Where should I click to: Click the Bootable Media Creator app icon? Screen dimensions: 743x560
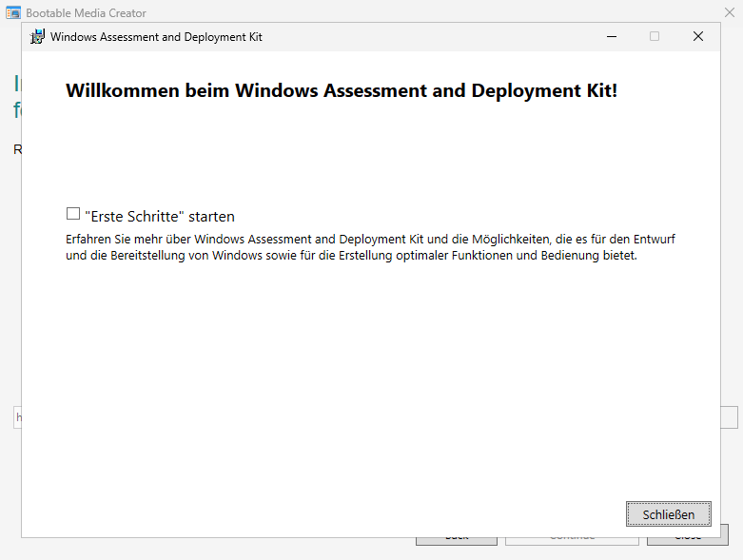(13, 12)
